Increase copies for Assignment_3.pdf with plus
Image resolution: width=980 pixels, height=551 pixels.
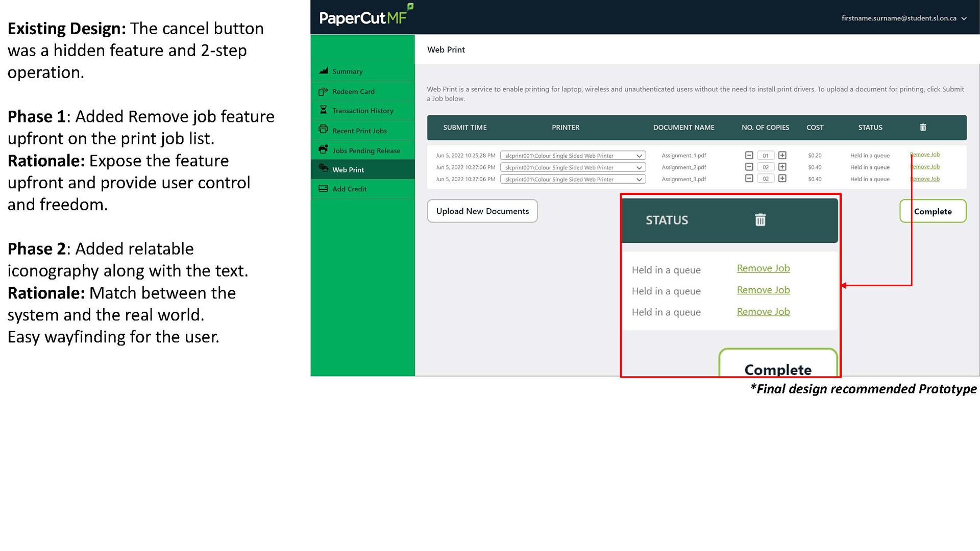782,179
